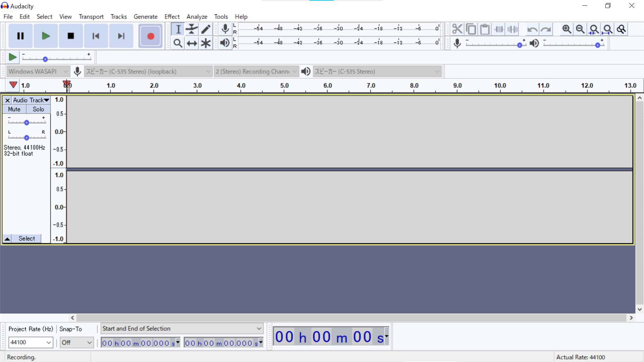
Task: Click the track Select button
Action: [x=26, y=239]
